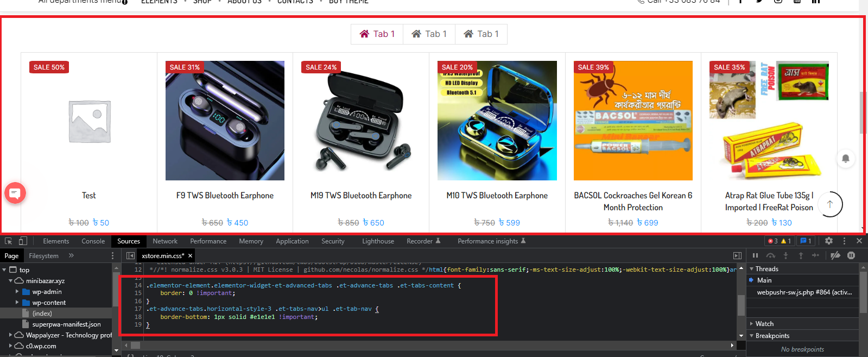Image resolution: width=868 pixels, height=357 pixels.
Task: Open M19 TWS Bluetooth Earphone product link
Action: click(x=361, y=196)
